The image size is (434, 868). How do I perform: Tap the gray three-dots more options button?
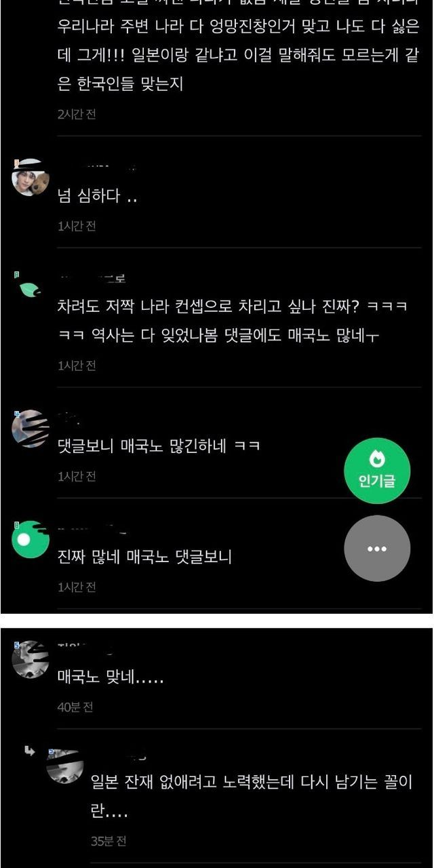[377, 549]
